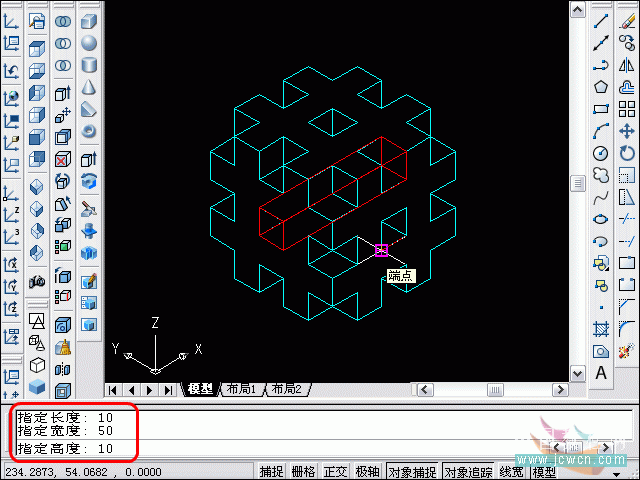
Task: Click the horizontal scrollbar thumb
Action: [x=495, y=390]
